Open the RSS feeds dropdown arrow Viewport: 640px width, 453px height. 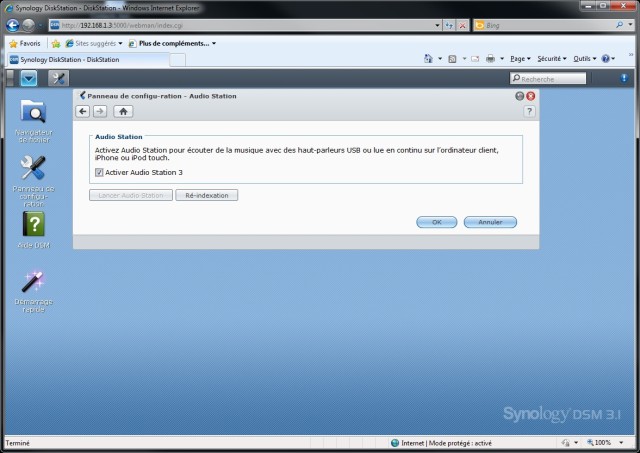[x=464, y=59]
